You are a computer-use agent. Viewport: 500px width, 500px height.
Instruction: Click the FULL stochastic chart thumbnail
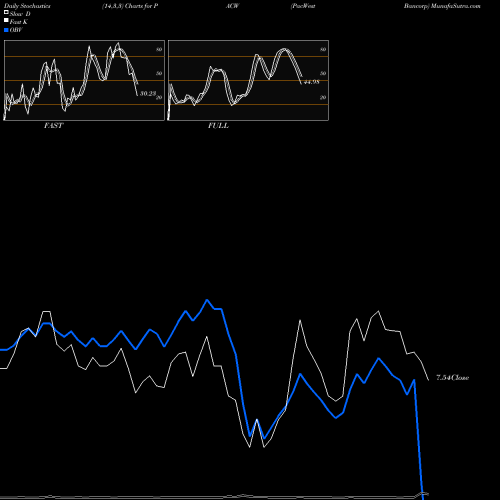tap(248, 80)
